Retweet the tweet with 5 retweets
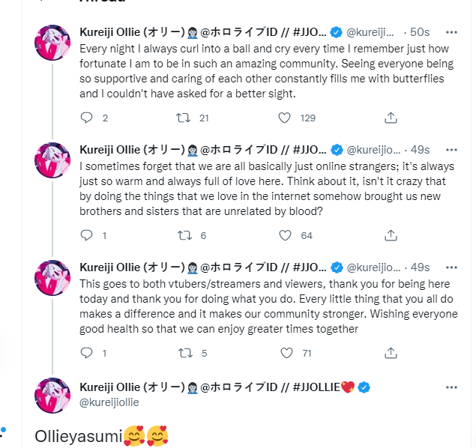The image size is (476, 448). click(182, 353)
